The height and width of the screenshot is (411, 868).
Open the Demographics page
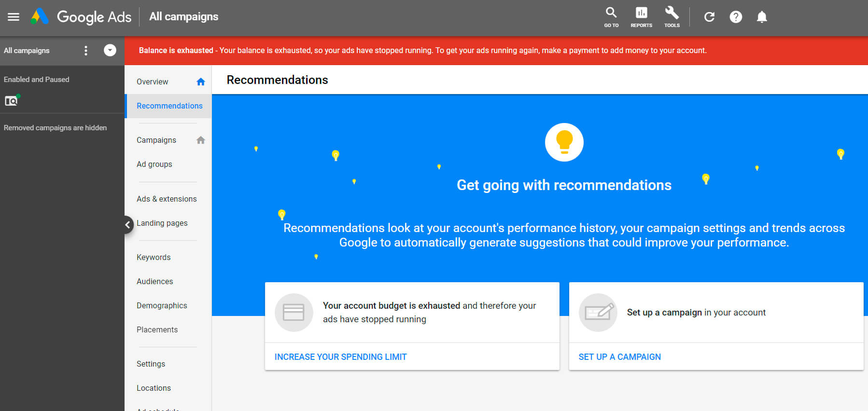click(x=162, y=306)
